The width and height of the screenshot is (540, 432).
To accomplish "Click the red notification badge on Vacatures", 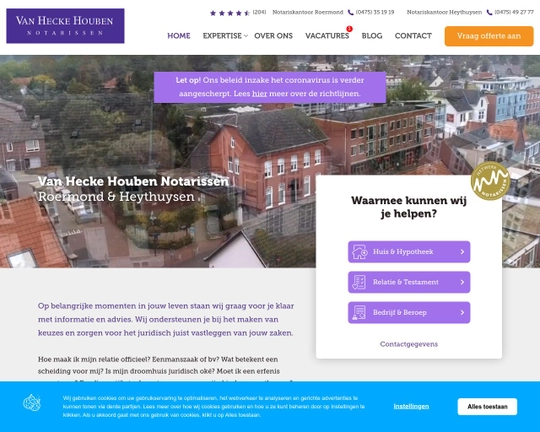I will (349, 29).
